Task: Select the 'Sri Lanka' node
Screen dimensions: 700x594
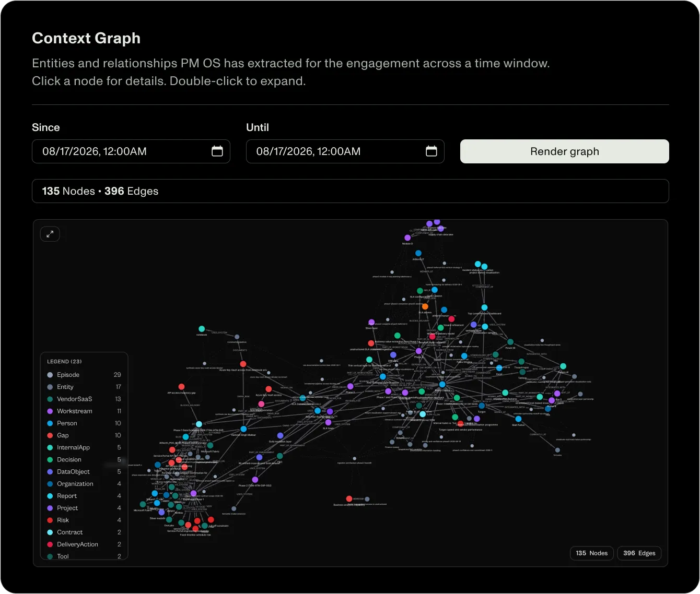Action: (557, 450)
